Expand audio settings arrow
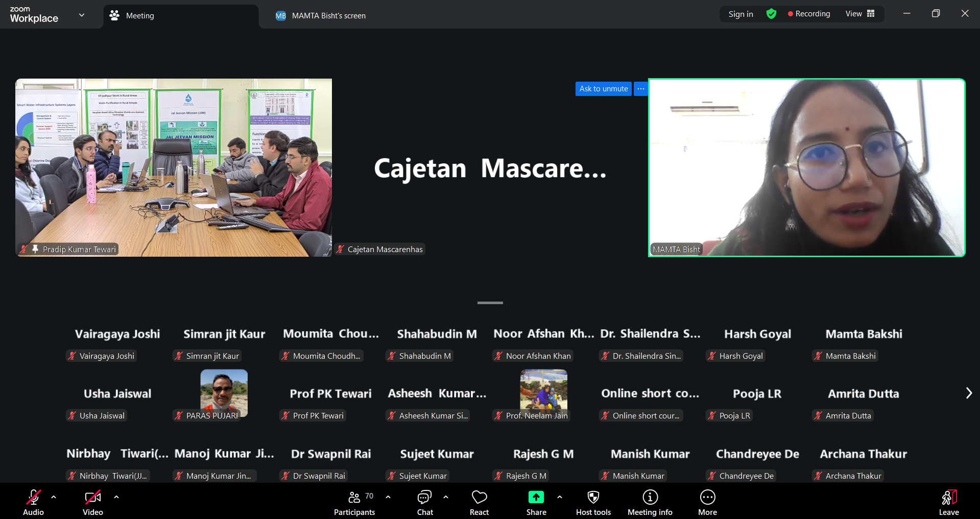 click(x=54, y=497)
